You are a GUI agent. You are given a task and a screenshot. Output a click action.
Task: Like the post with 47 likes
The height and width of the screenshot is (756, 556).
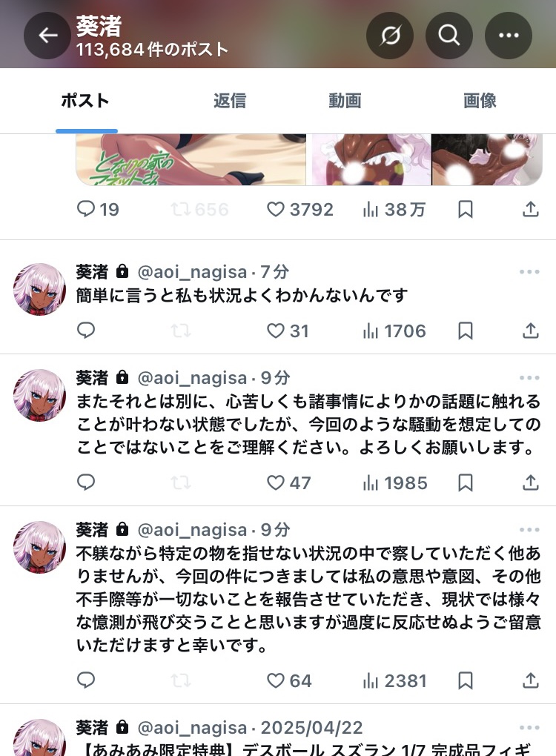pyautogui.click(x=276, y=483)
